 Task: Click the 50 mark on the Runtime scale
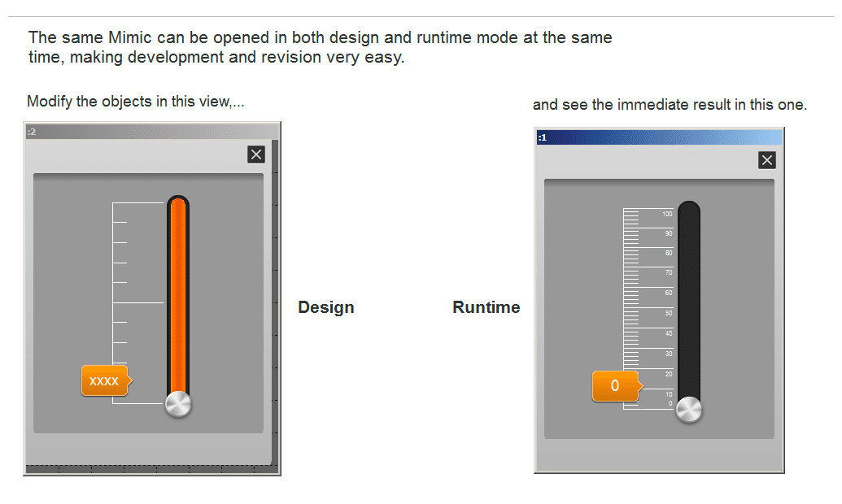pyautogui.click(x=667, y=313)
